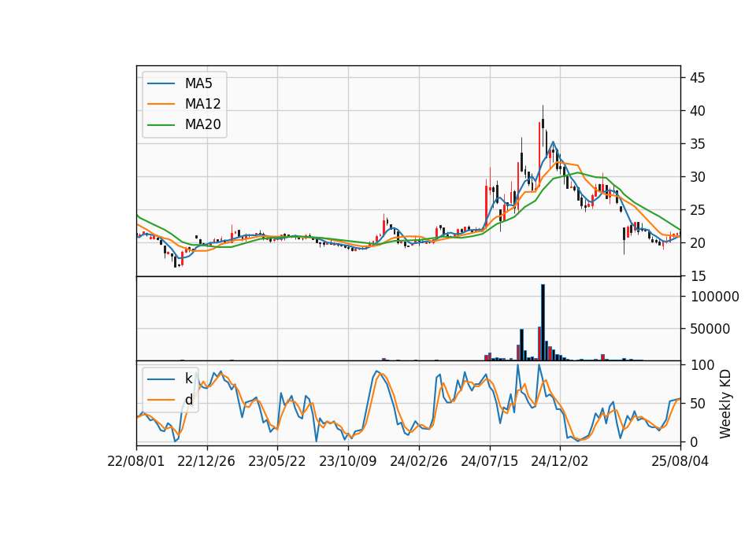
Task: Click the 100000 volume axis label
Action: [714, 297]
